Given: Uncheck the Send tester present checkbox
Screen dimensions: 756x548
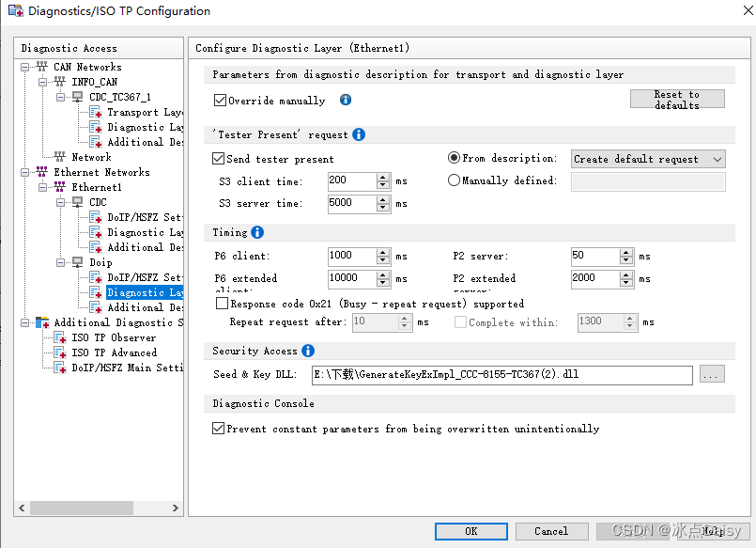Looking at the screenshot, I should 220,158.
